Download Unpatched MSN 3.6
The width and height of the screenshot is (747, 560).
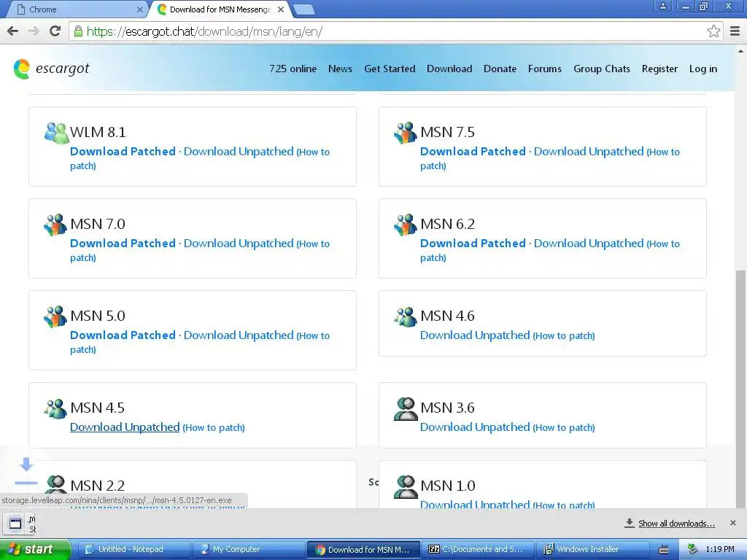(475, 427)
